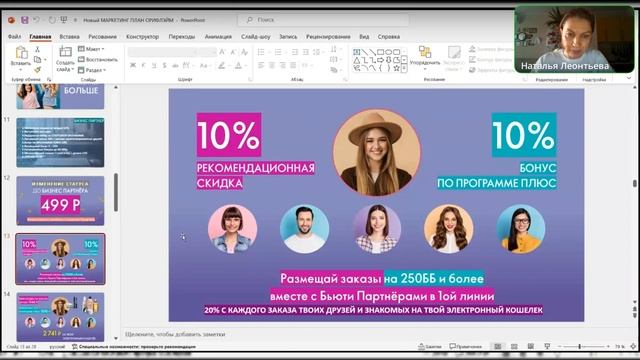This screenshot has height=360, width=640.
Task: Increase font size with larger A icon
Action: [222, 52]
